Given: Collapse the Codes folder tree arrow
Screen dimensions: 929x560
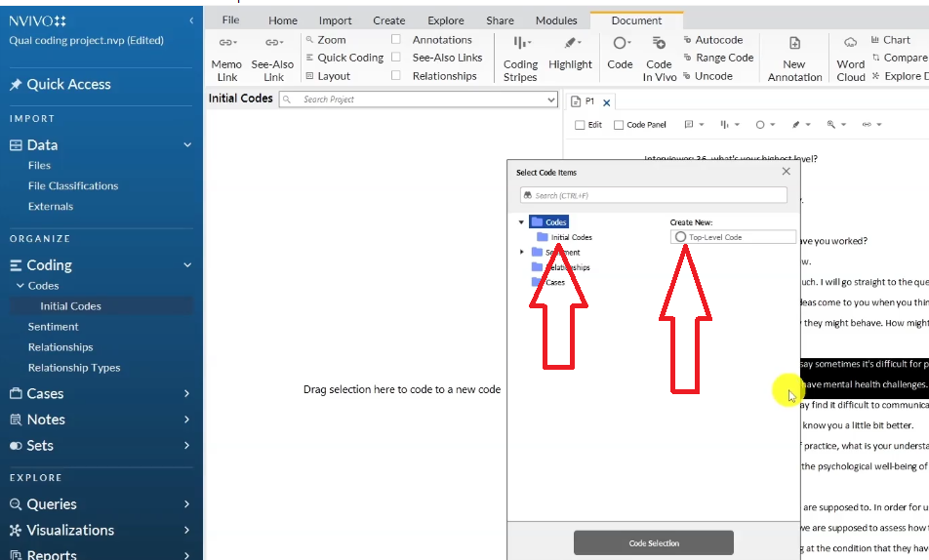Looking at the screenshot, I should 522,222.
